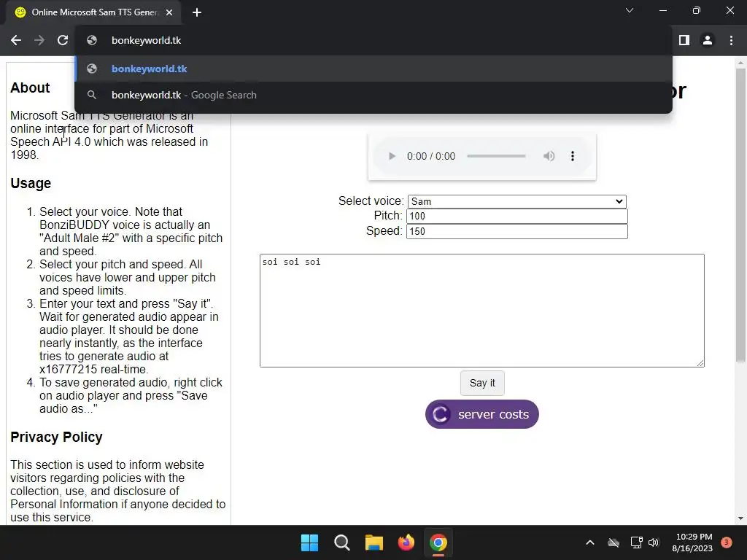Viewport: 747px width, 560px height.
Task: Click the Speed input field
Action: coord(517,231)
